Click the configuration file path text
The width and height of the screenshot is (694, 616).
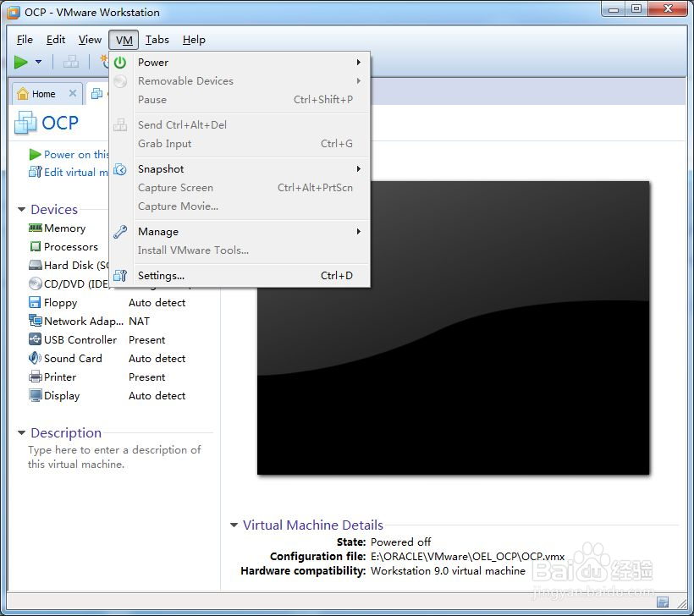point(467,556)
